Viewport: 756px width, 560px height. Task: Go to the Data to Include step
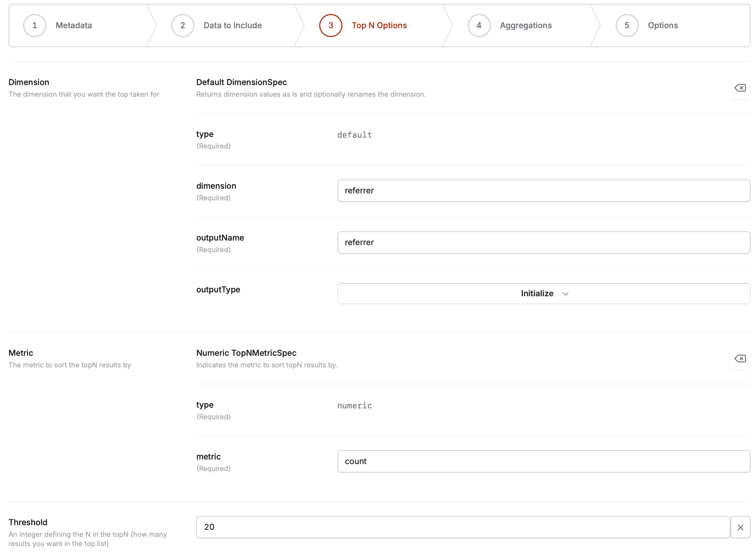(233, 26)
